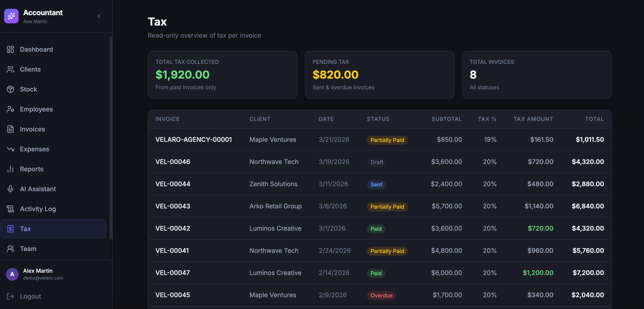Screen dimensions: 644x309
Task: Click the Stock box icon
Action: [x=10, y=89]
